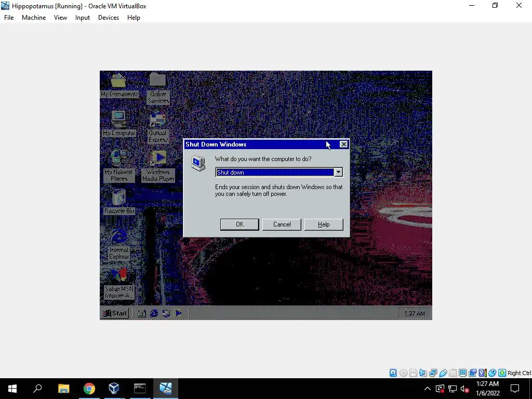This screenshot has width=532, height=399.
Task: Click the optical drive status icon
Action: coord(403,373)
